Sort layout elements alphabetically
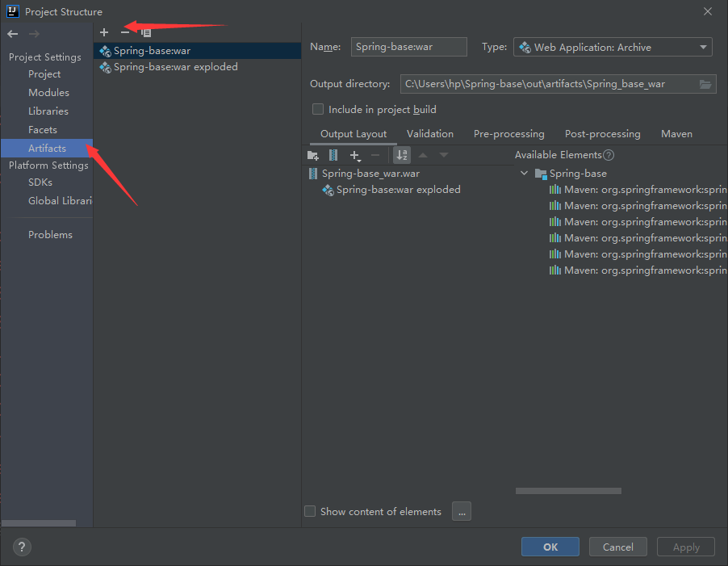Viewport: 728px width, 566px height. point(402,155)
